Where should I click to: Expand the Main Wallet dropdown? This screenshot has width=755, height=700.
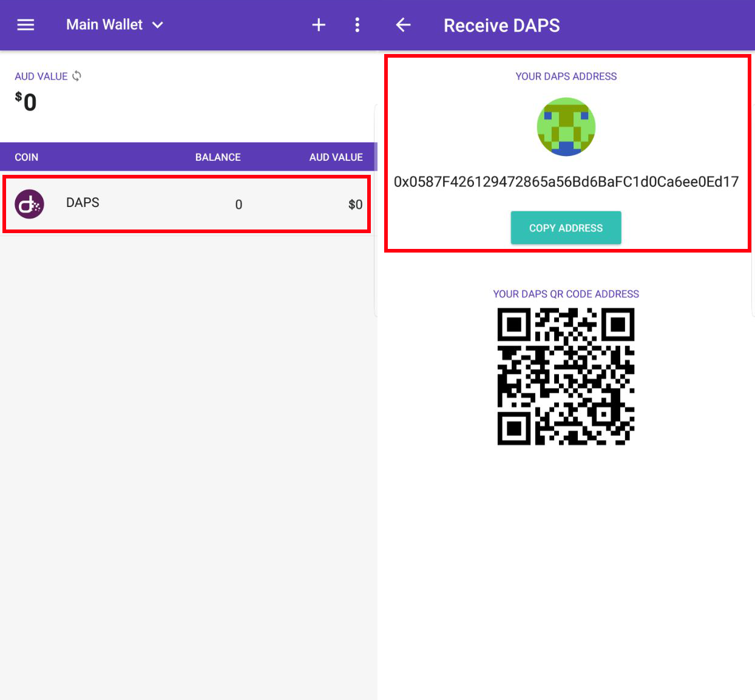115,25
